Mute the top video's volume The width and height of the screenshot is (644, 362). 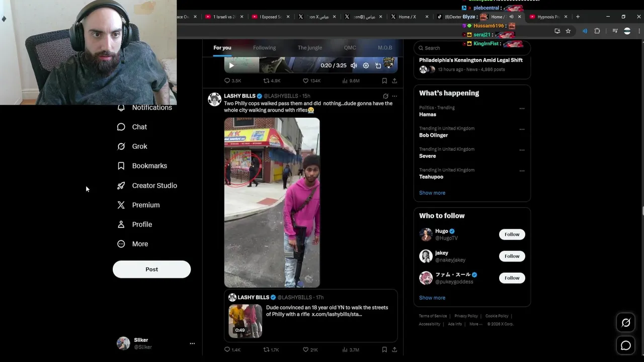click(x=354, y=65)
